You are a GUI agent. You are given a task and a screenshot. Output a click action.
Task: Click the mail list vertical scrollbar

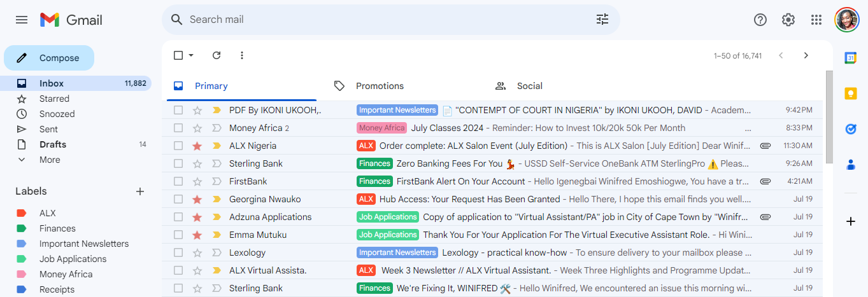click(x=829, y=116)
